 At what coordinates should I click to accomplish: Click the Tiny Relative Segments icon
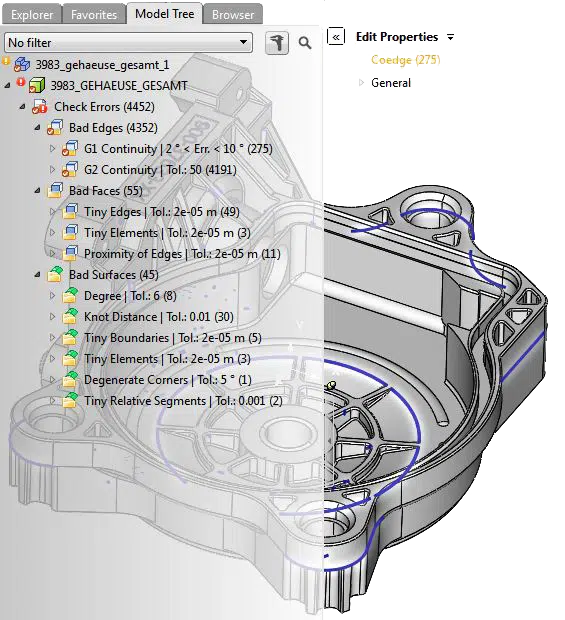[70, 400]
